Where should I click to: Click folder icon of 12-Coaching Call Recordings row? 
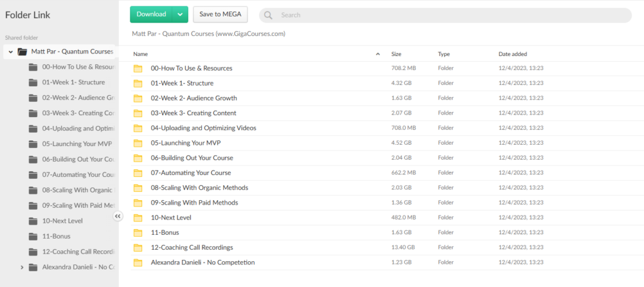point(138,247)
